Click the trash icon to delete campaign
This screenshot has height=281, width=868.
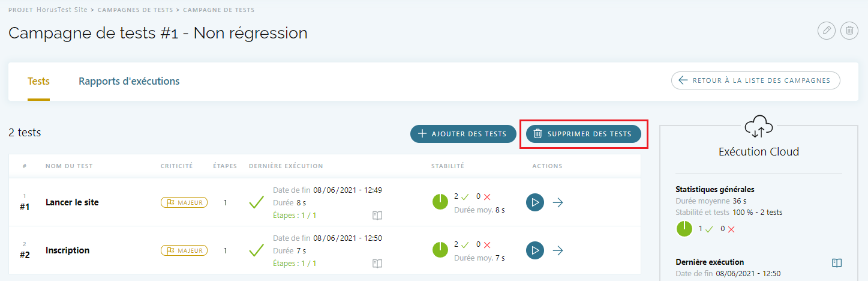click(x=849, y=31)
